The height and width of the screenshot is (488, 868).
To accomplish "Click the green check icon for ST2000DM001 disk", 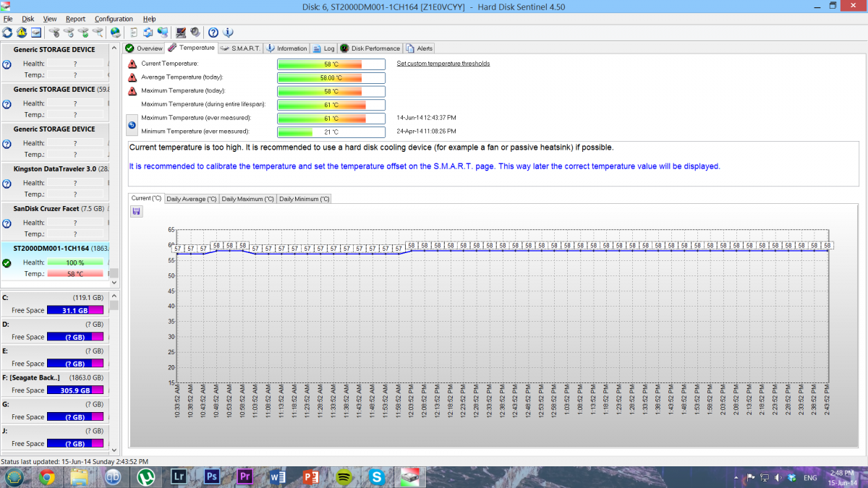I will point(7,263).
